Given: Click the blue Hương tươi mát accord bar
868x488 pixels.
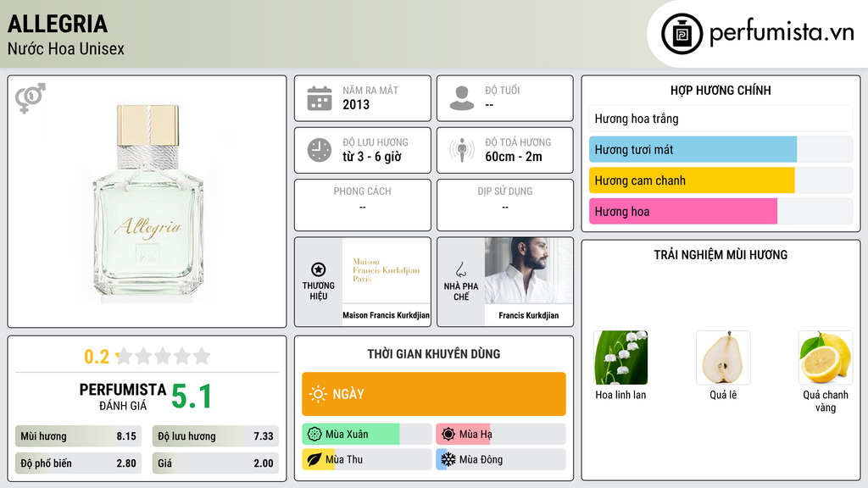Looking at the screenshot, I should pyautogui.click(x=721, y=149).
